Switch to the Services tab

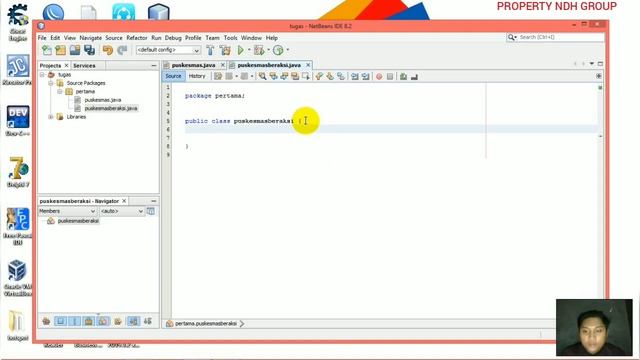[84, 66]
